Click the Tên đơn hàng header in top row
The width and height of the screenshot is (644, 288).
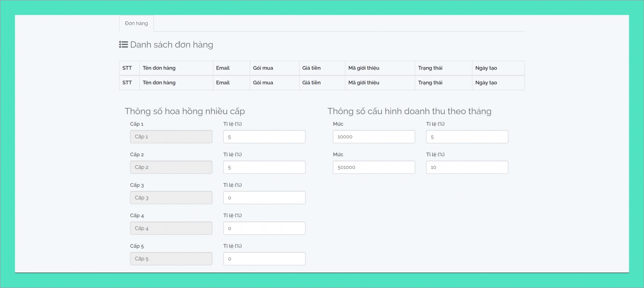point(159,68)
